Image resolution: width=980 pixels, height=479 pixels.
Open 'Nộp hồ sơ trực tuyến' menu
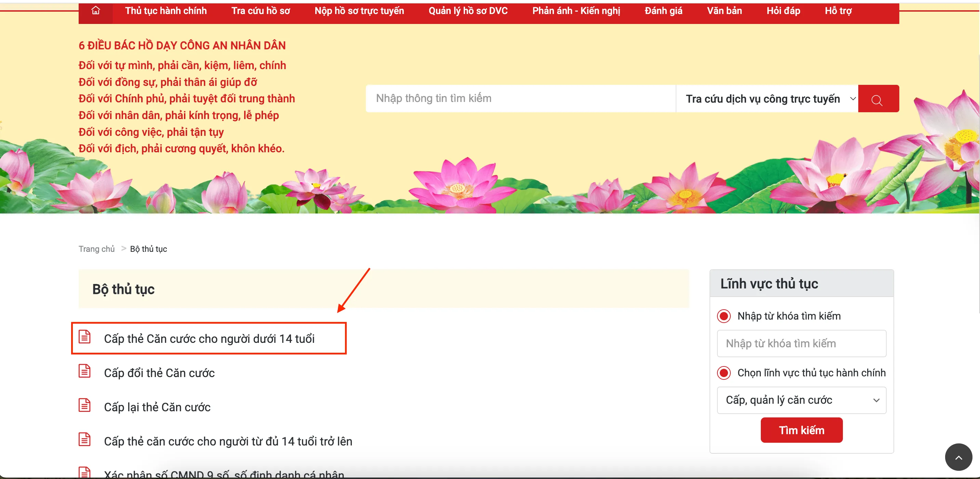coord(359,11)
